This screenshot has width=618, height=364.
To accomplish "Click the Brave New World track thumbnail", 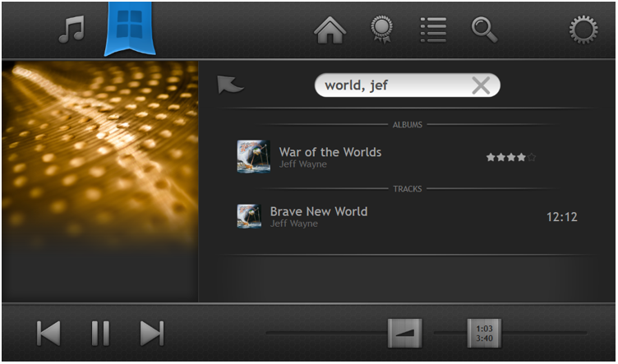I will click(x=249, y=216).
